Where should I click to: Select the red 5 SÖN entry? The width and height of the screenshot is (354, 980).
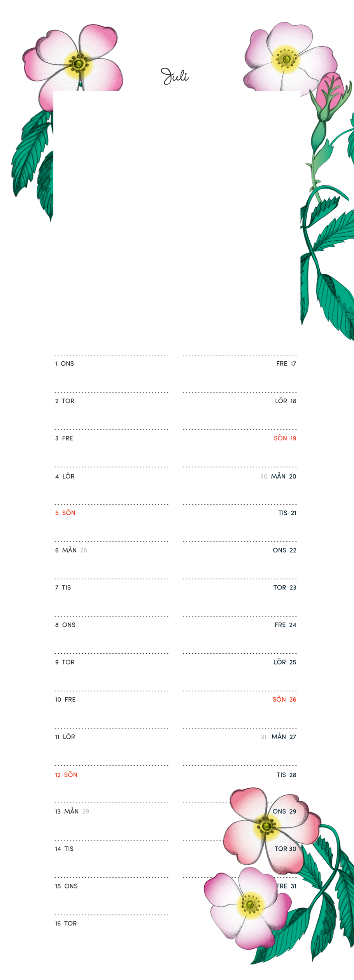tap(65, 513)
